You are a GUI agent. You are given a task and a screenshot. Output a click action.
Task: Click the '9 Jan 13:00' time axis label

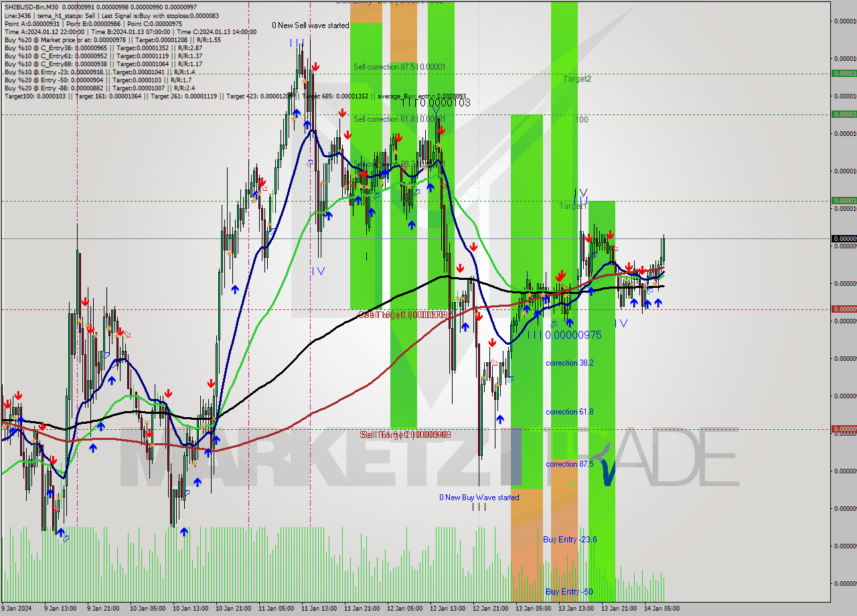coord(60,609)
